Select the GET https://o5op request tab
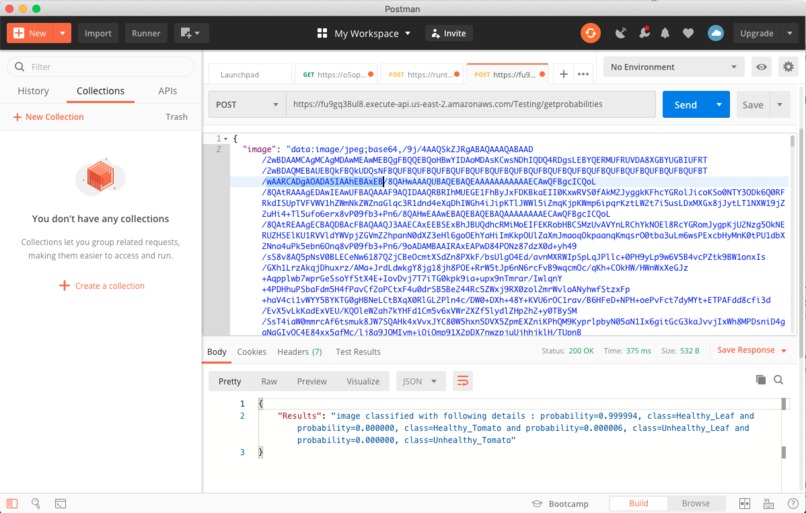Viewport: 806px width, 513px height. click(336, 75)
